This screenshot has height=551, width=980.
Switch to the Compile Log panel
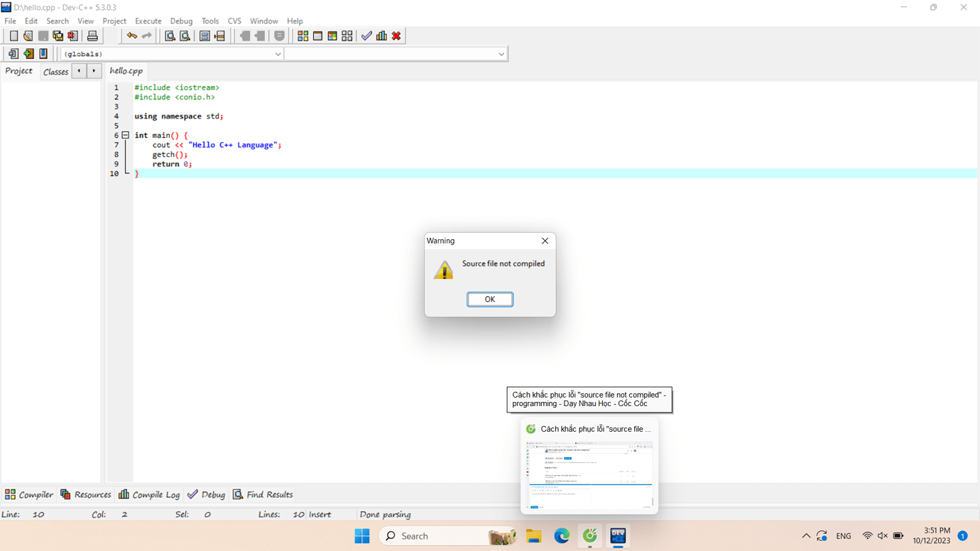[149, 494]
